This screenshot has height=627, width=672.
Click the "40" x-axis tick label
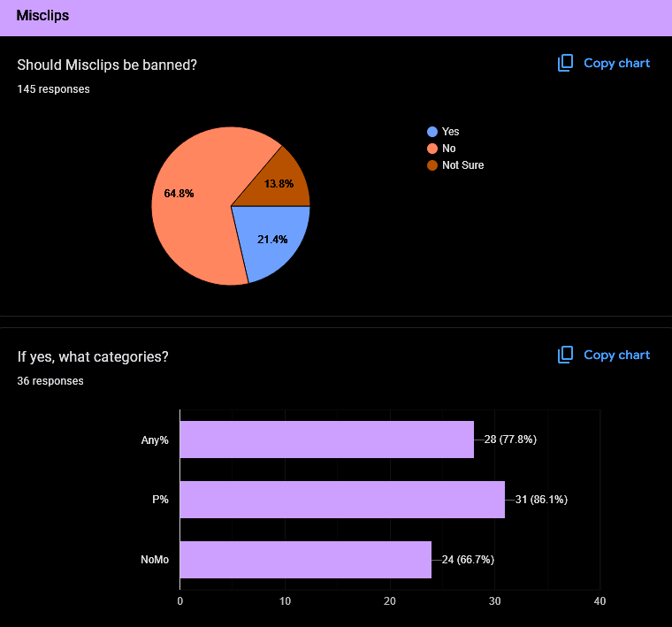click(599, 601)
